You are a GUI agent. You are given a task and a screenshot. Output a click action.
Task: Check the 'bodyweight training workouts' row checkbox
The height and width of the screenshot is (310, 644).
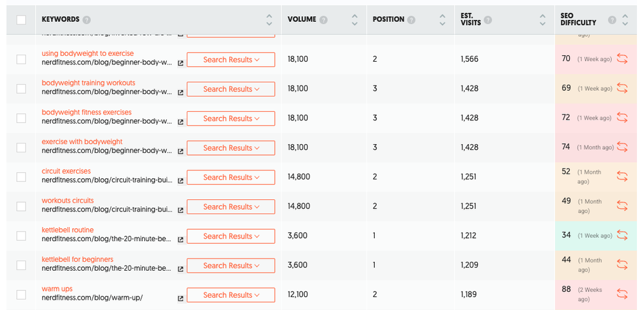pyautogui.click(x=21, y=89)
